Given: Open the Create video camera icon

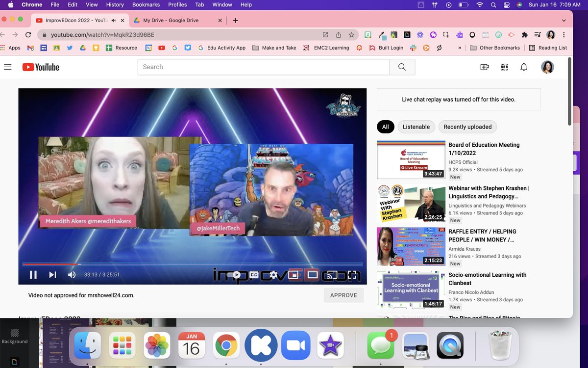Looking at the screenshot, I should (x=485, y=67).
